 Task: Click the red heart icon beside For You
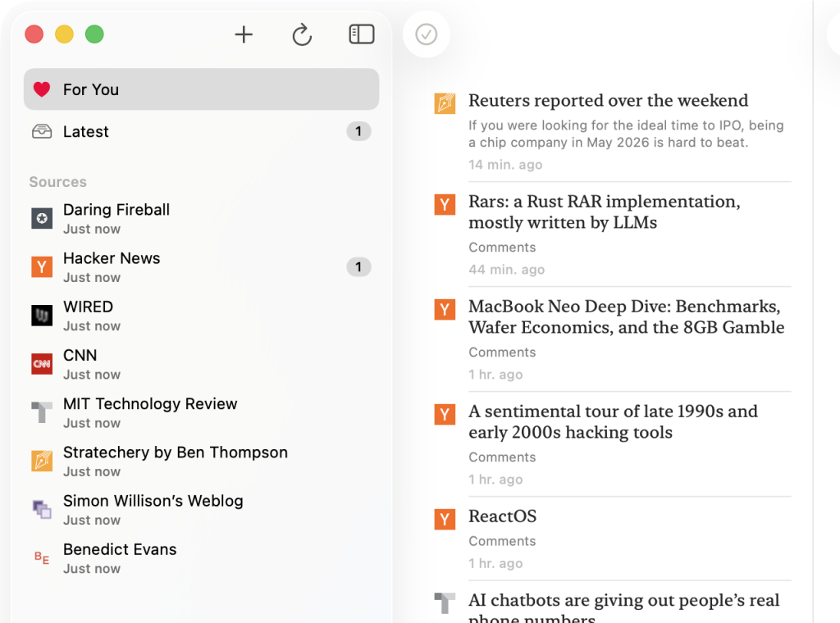(42, 89)
